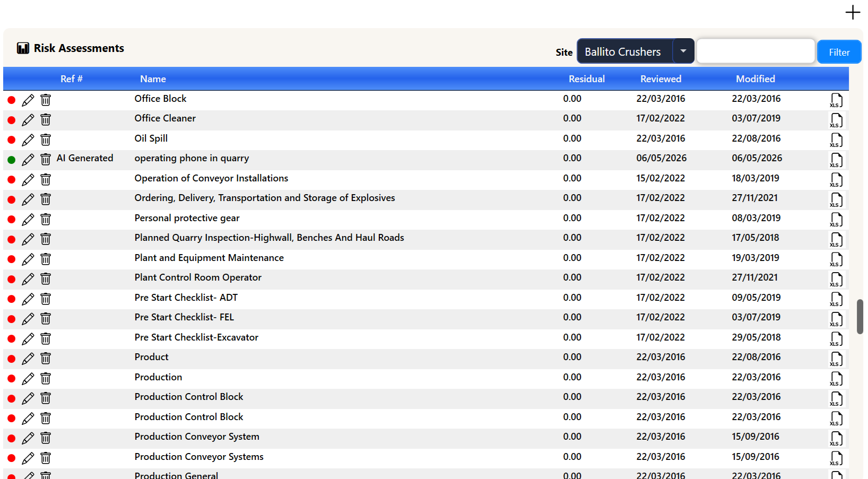Export Operation of Conveyor Installations XLS
868x479 pixels.
[x=836, y=180]
